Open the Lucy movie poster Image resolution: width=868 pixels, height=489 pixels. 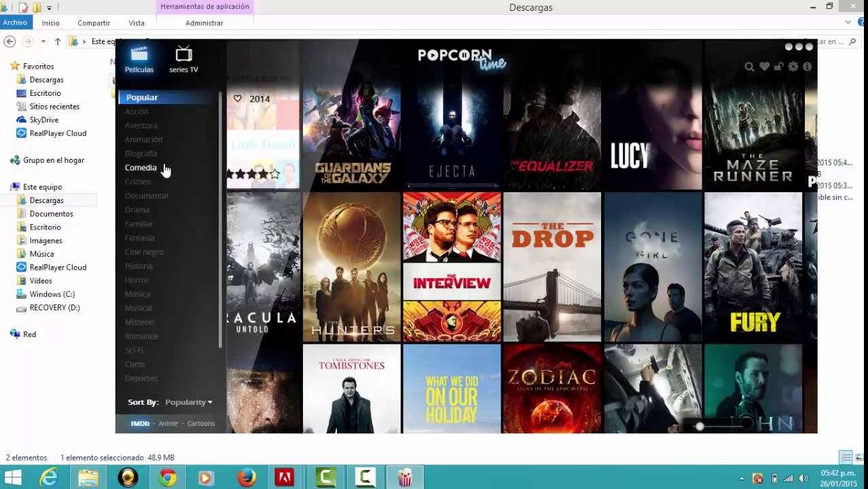(x=653, y=128)
